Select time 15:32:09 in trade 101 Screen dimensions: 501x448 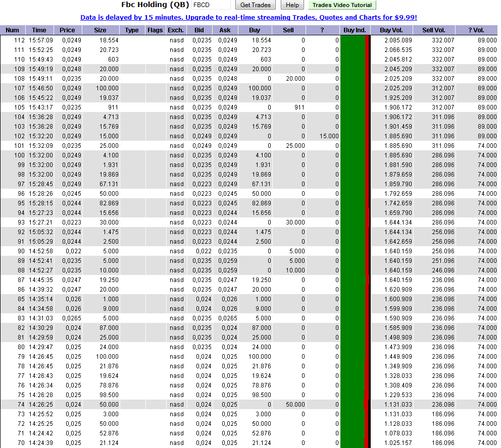coord(41,145)
